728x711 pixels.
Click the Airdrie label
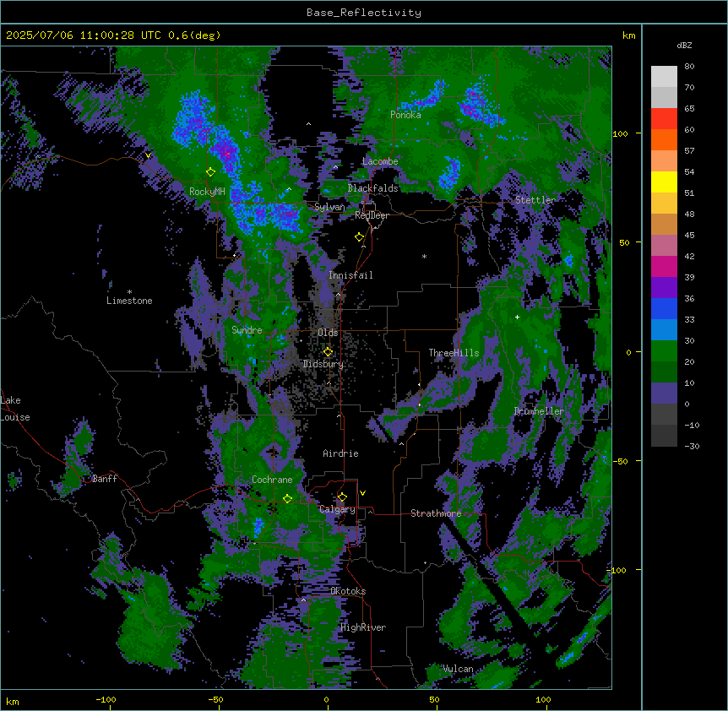point(340,453)
